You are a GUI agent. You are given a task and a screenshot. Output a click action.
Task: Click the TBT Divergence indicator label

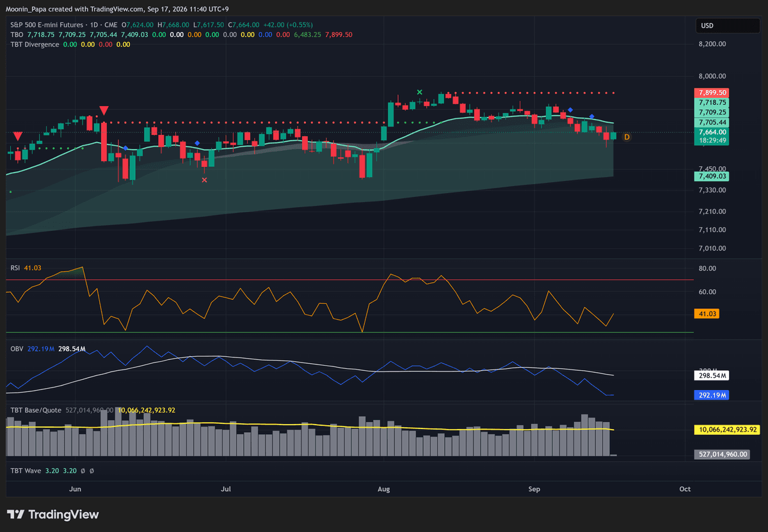click(35, 44)
